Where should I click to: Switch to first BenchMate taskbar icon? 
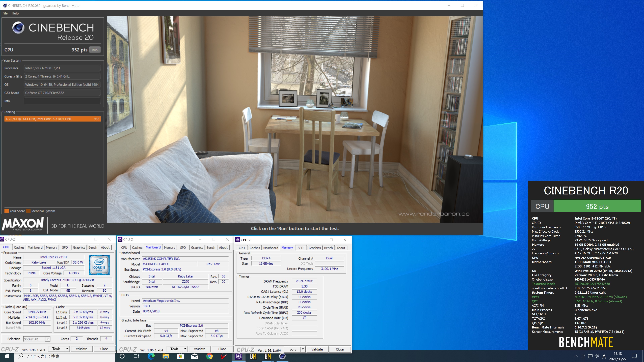(253, 356)
